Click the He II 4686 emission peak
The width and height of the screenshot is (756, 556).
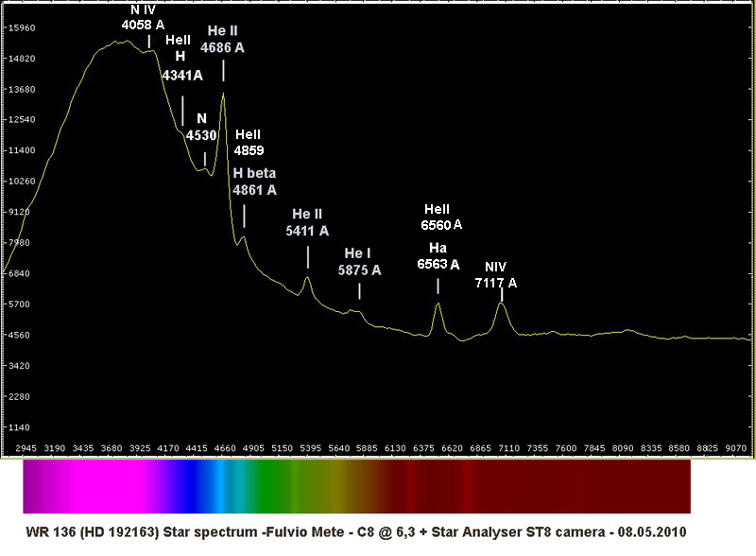pyautogui.click(x=223, y=95)
